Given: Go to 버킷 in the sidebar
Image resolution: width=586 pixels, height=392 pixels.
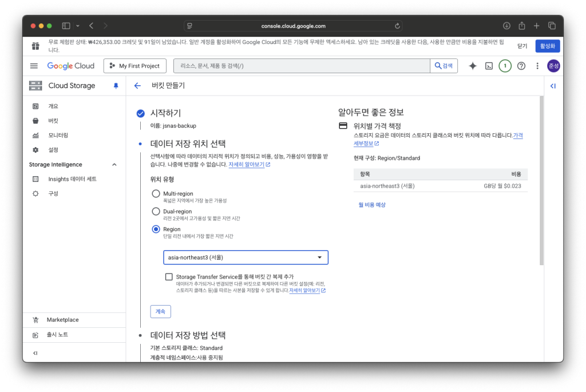Looking at the screenshot, I should pos(53,121).
